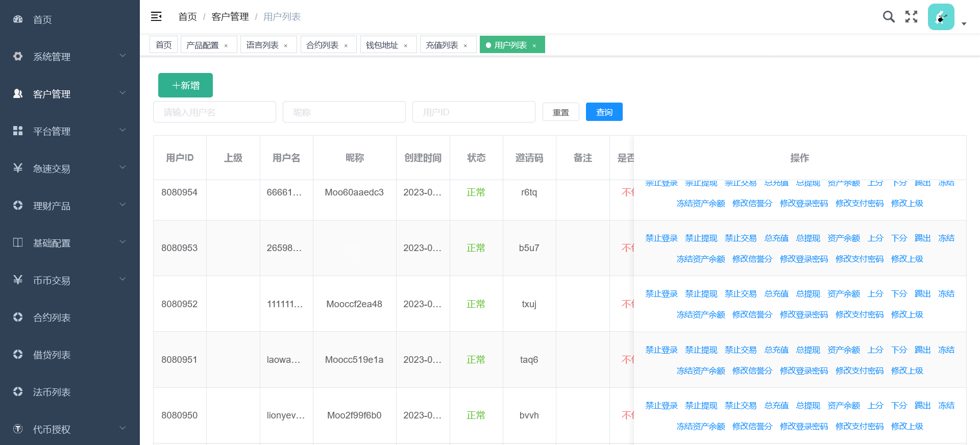Click the sidebar collapse hamburger icon
The height and width of the screenshot is (445, 980).
coord(156,17)
